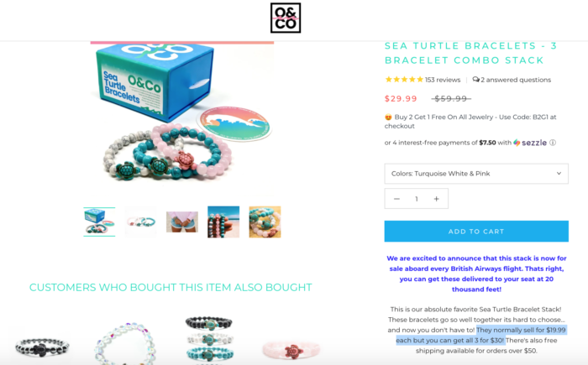Open the pink turtle bracelet recommended product
The image size is (588, 365).
[x=291, y=350]
